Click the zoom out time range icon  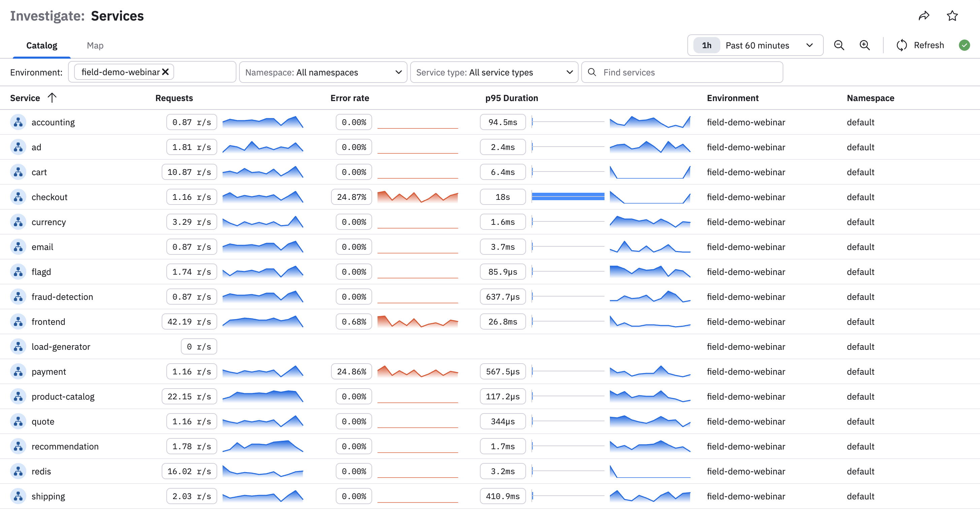(839, 45)
